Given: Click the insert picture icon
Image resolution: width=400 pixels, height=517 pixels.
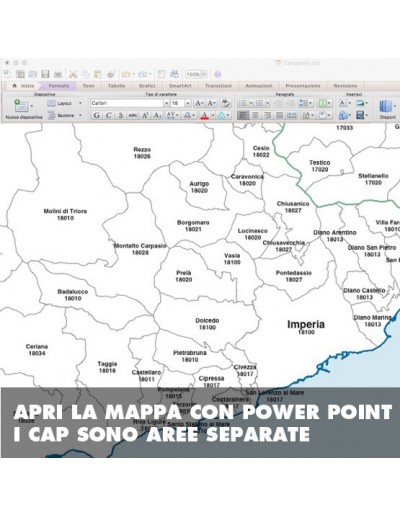Looking at the screenshot, I should pos(360,103).
